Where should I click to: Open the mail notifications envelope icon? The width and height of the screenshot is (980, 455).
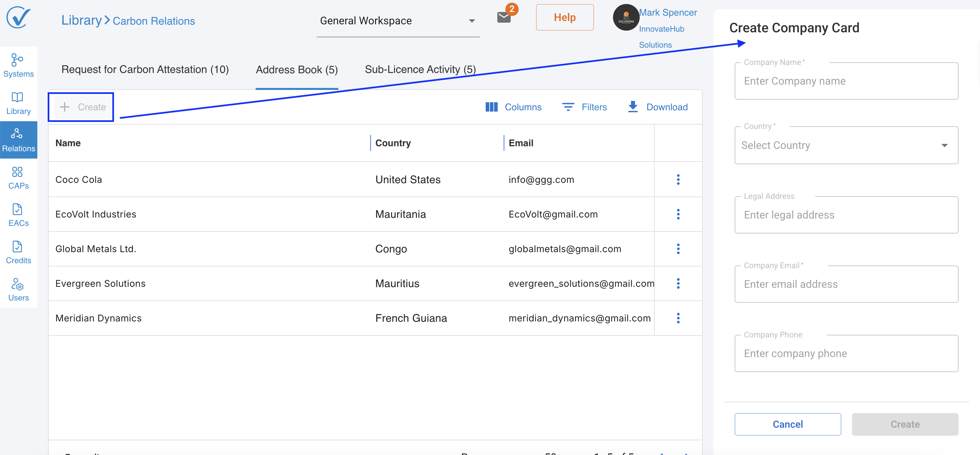[504, 17]
